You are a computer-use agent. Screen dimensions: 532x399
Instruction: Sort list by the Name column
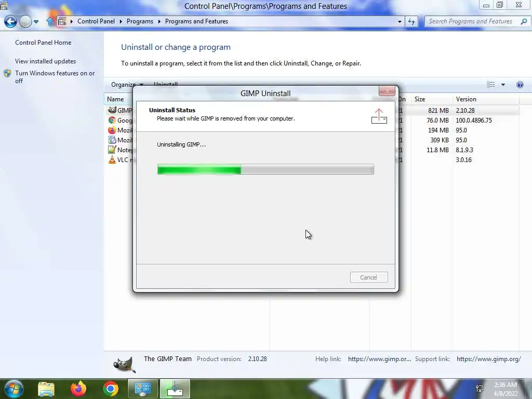point(115,99)
